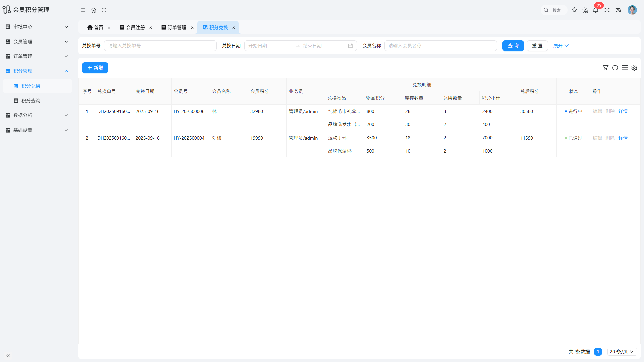Image resolution: width=644 pixels, height=362 pixels.
Task: Open language translation switcher icon
Action: coord(619,10)
